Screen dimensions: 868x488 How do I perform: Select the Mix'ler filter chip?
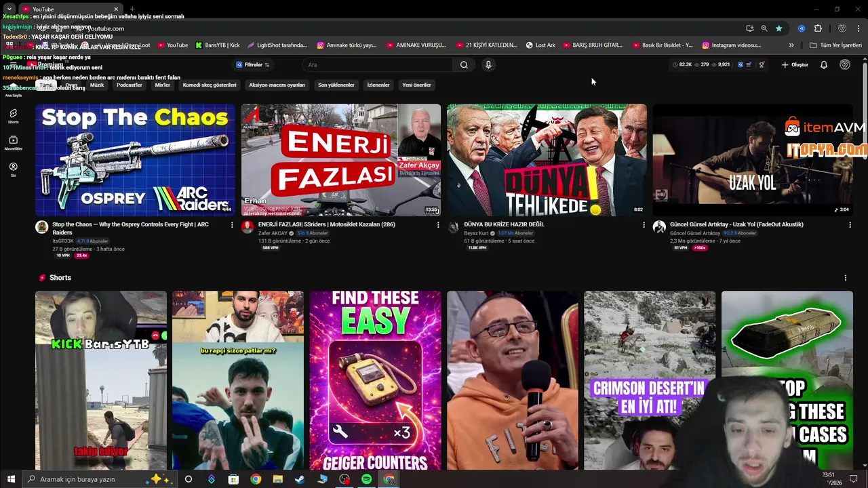[163, 85]
